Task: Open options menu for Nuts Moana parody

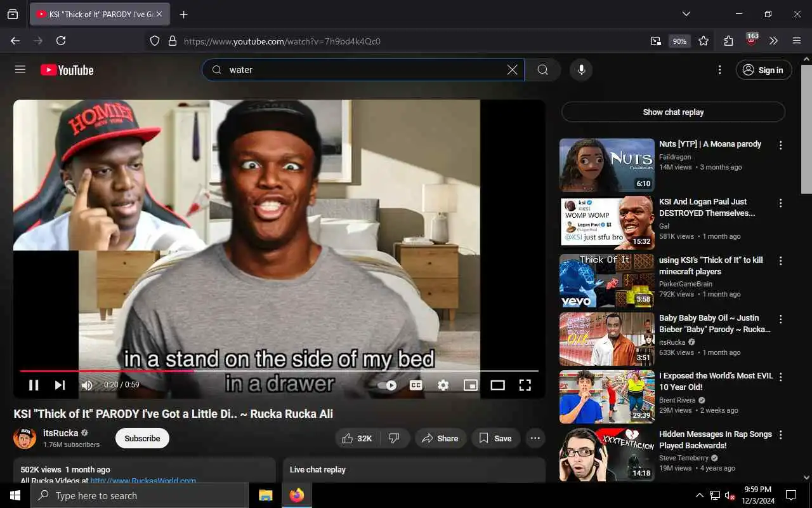Action: [781, 145]
